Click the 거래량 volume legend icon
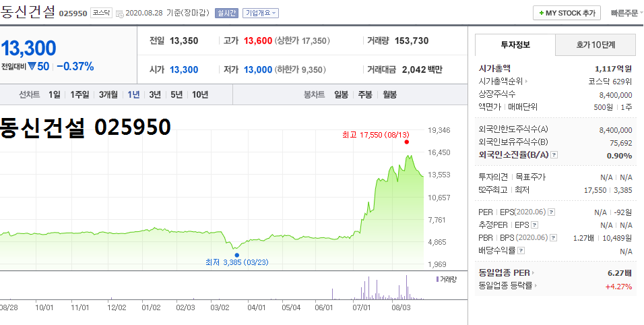Viewport: 644px width, 325px height. point(437,279)
